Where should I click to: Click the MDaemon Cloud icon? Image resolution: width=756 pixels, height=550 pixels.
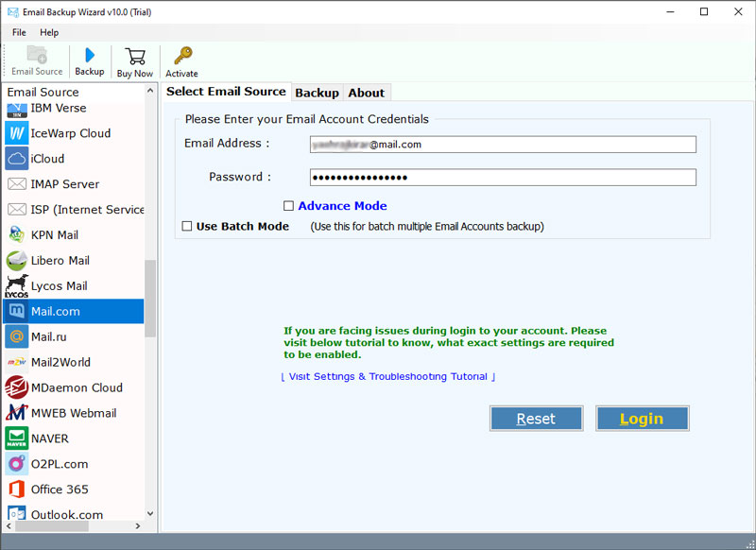click(x=17, y=387)
